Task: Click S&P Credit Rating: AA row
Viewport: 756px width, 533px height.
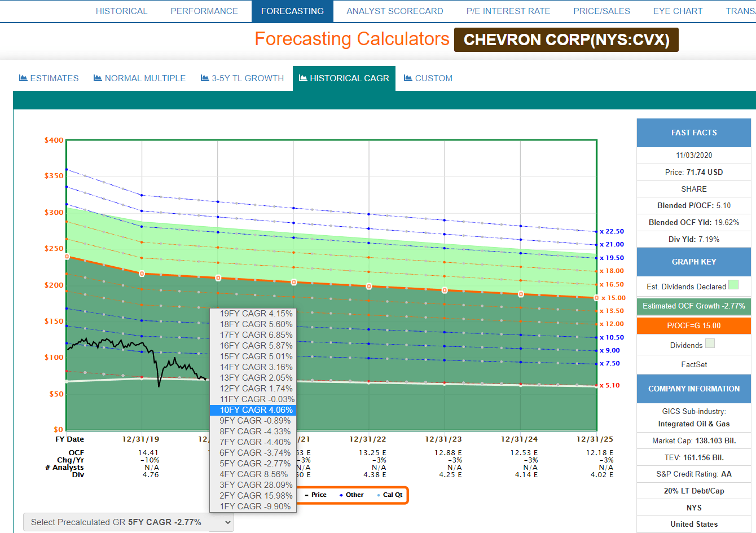Action: click(694, 474)
